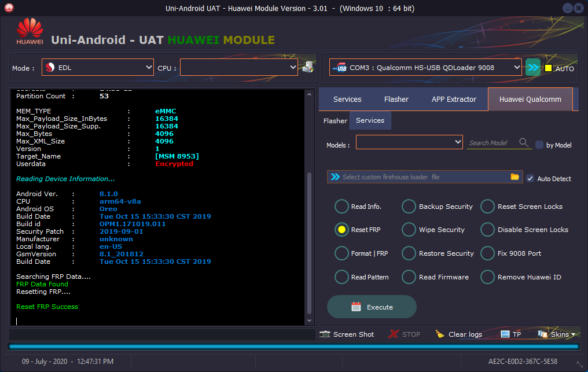This screenshot has width=588, height=372.
Task: Select the Read Firmware radio option
Action: click(409, 277)
